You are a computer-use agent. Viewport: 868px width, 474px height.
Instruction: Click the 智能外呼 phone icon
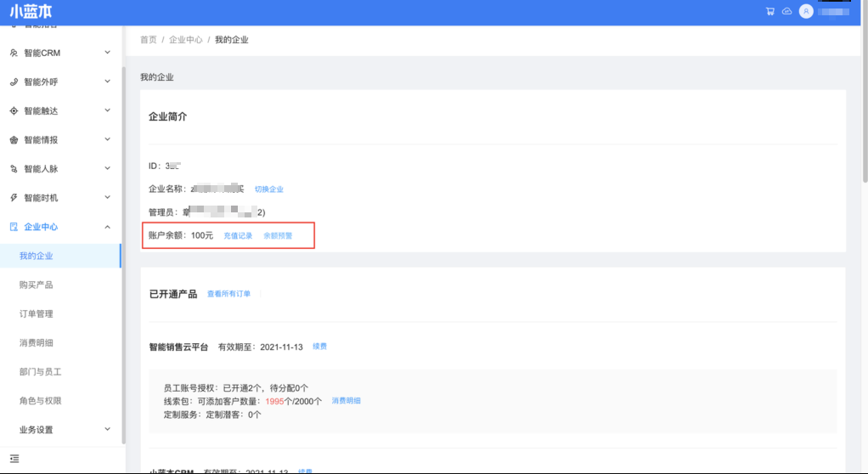click(14, 82)
